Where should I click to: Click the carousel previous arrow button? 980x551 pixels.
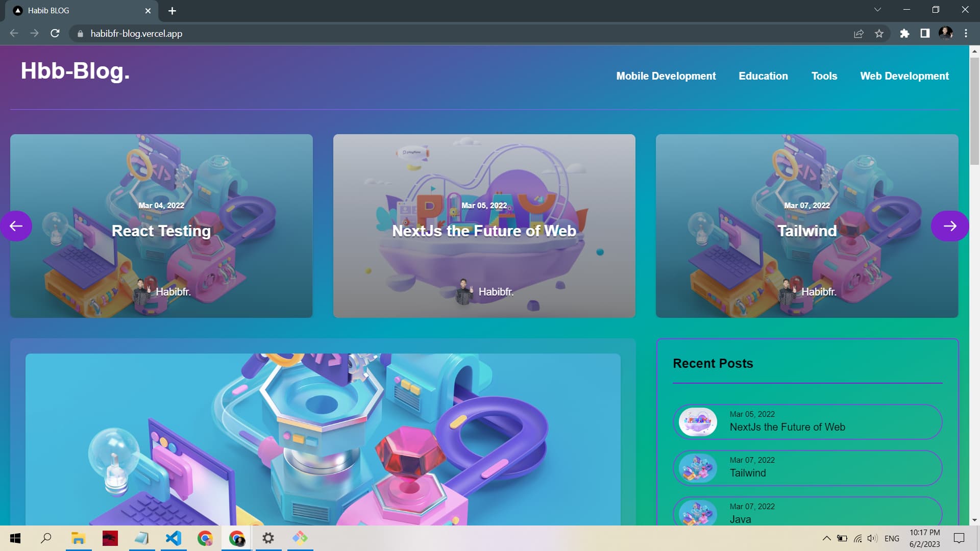16,226
